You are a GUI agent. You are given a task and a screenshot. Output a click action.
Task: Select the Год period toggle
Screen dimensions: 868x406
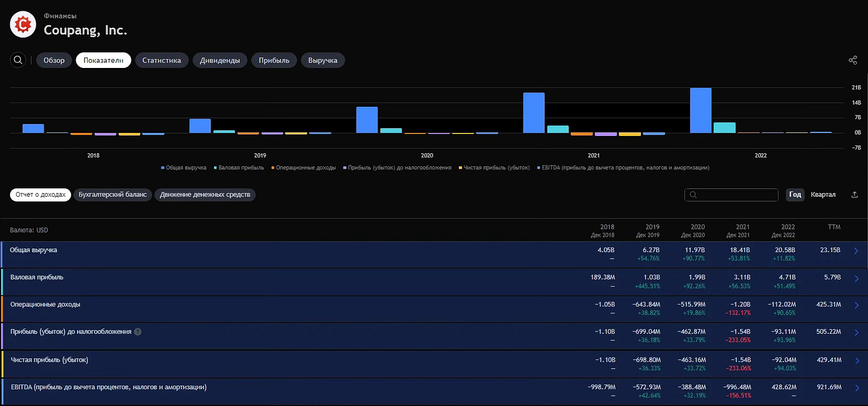point(795,195)
